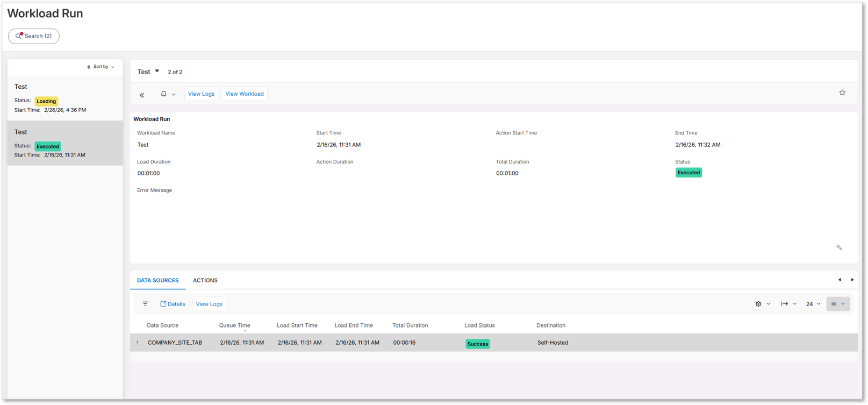
Task: Click the notification bell icon
Action: point(163,94)
